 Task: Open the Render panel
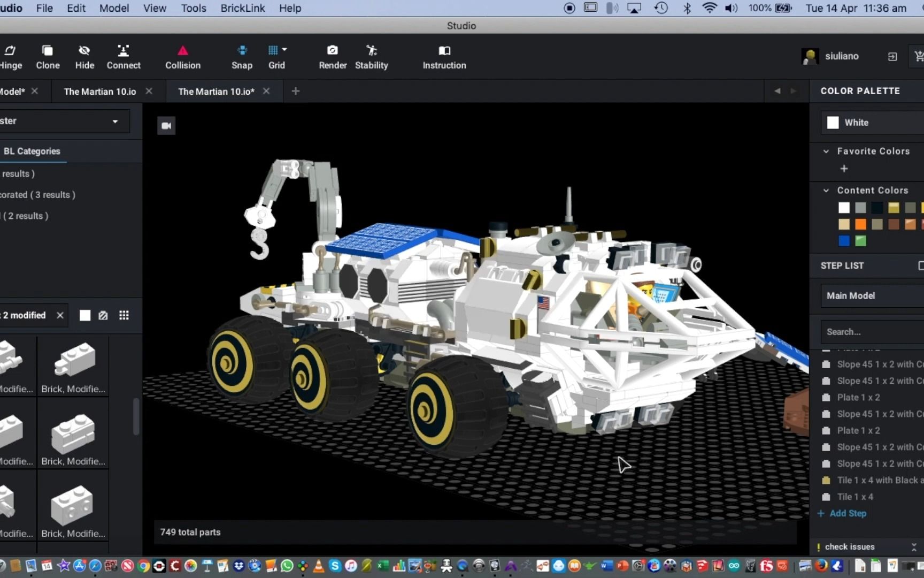coord(332,56)
